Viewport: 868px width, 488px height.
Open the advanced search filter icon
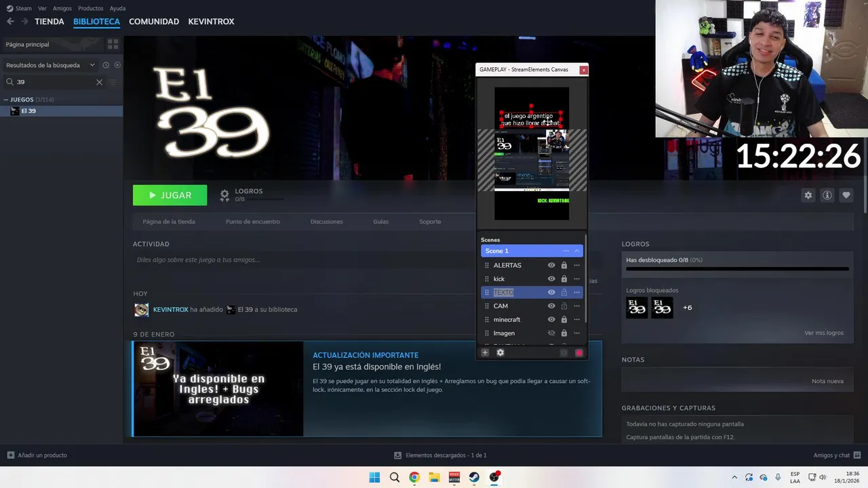113,82
